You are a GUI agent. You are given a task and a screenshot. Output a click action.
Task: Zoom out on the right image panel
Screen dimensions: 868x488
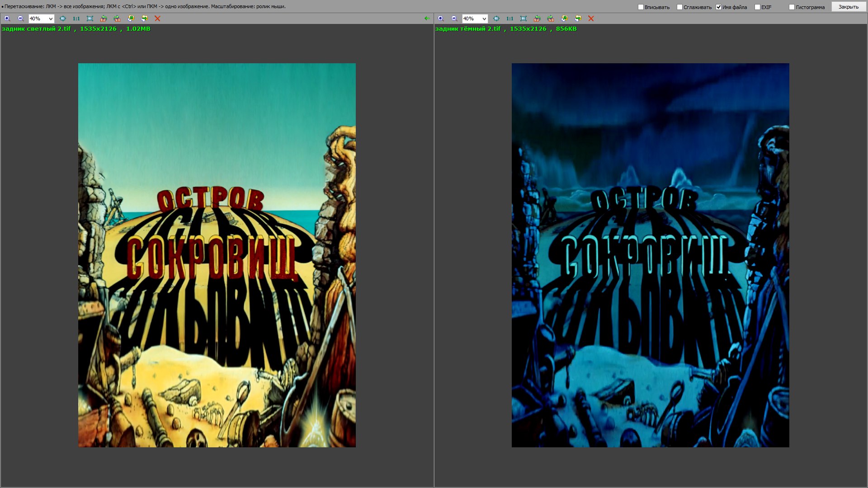coord(454,19)
